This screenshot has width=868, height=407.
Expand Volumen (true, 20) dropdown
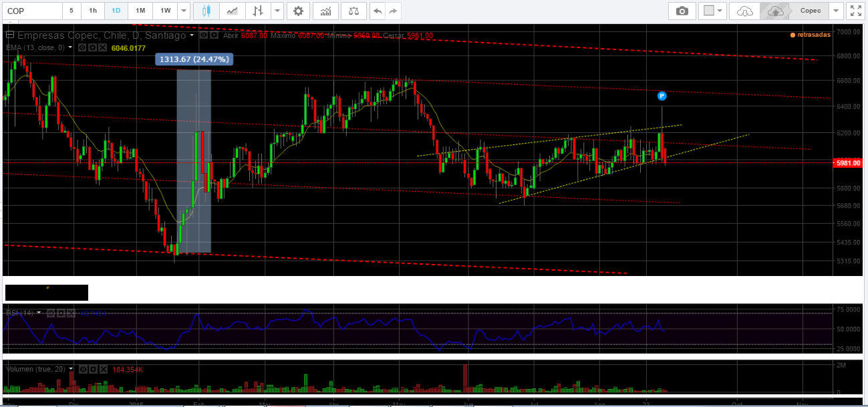coord(70,369)
